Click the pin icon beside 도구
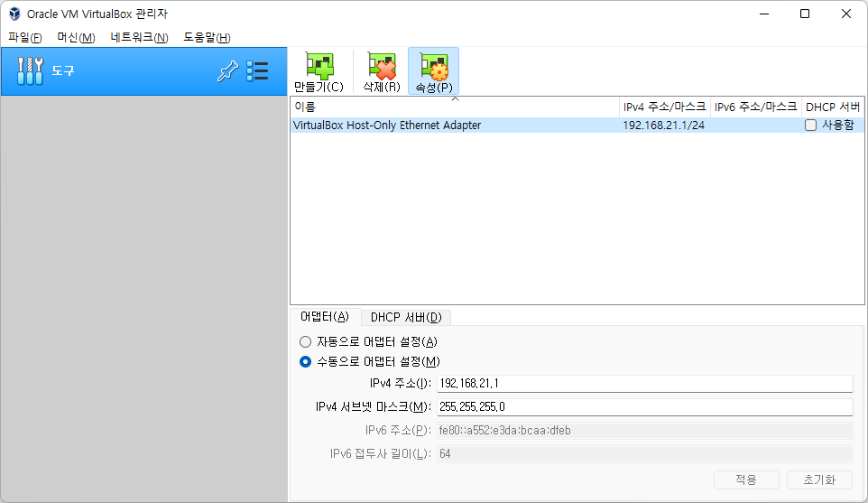The height and width of the screenshot is (503, 868). coord(227,71)
